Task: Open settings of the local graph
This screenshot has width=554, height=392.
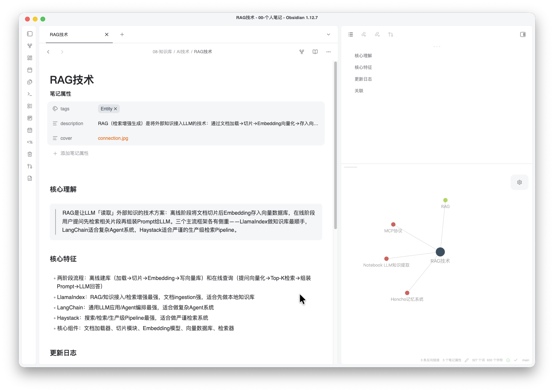Action: point(520,182)
